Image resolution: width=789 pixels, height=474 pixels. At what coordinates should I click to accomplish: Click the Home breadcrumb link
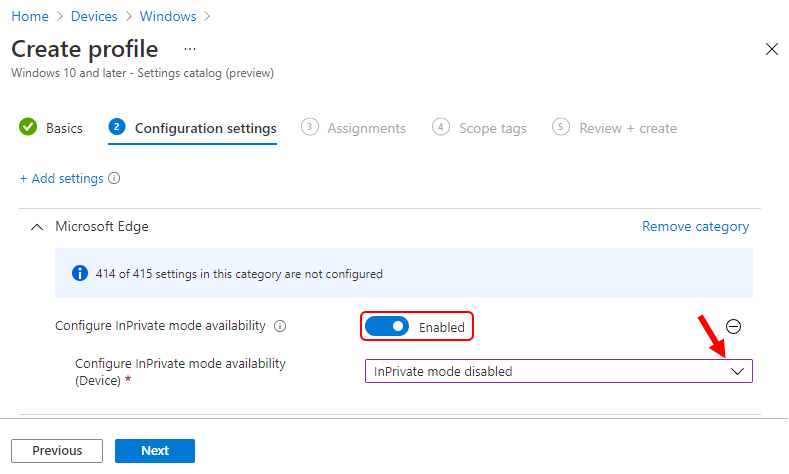coord(30,16)
